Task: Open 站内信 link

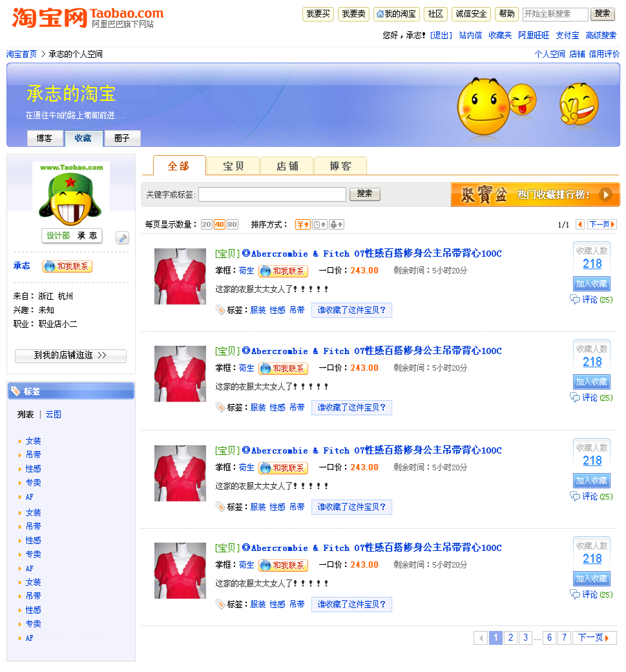Action: coord(470,35)
